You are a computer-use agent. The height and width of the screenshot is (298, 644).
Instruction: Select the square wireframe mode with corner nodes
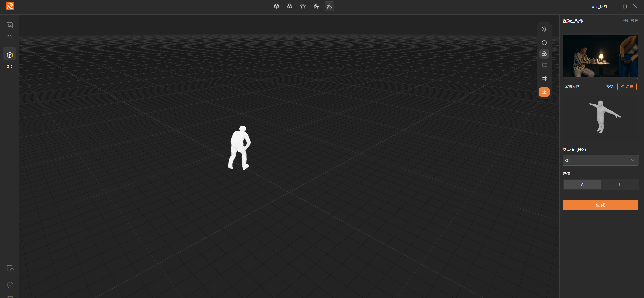(544, 65)
